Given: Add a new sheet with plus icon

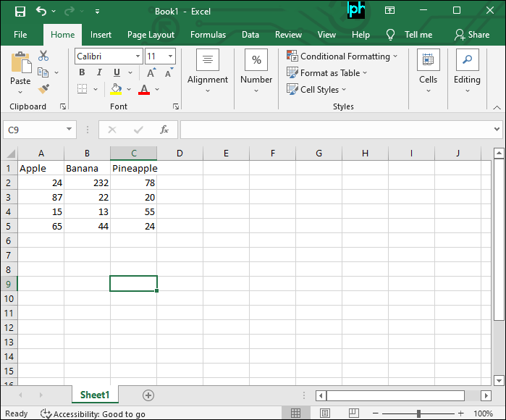Looking at the screenshot, I should (x=148, y=395).
